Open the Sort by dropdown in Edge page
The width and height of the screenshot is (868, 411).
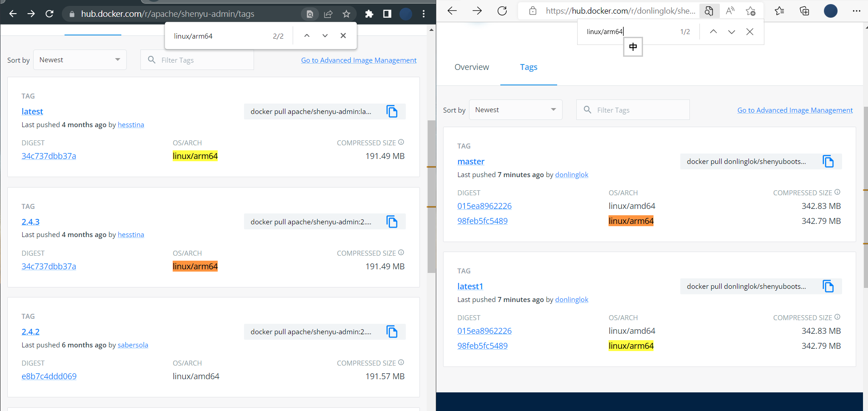[x=516, y=110]
